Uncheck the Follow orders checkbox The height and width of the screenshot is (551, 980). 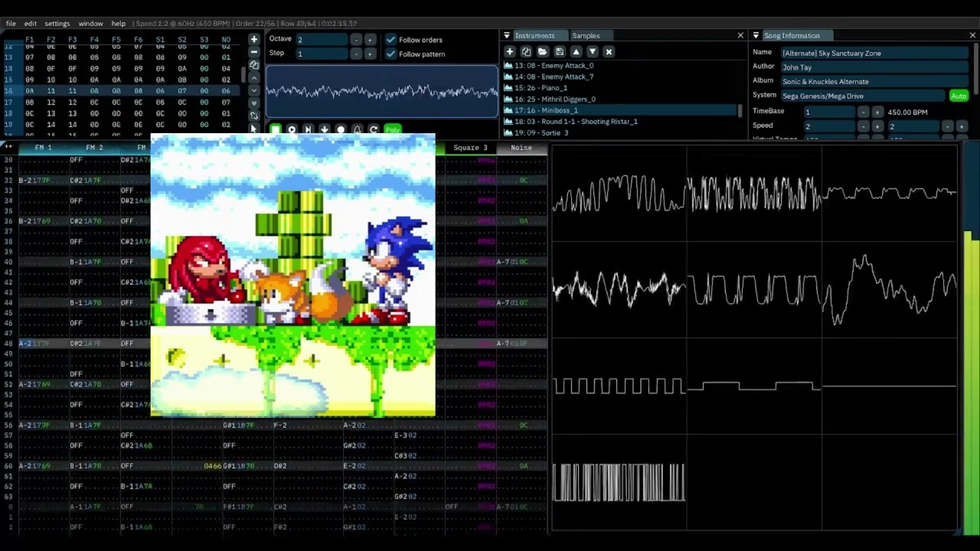tap(391, 40)
